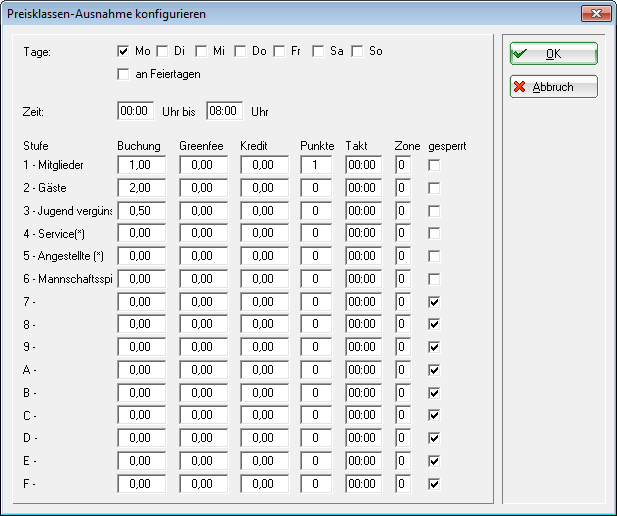Image resolution: width=617 pixels, height=516 pixels.
Task: Click the Zone field for Mannschaftsspieler row
Action: pos(403,279)
